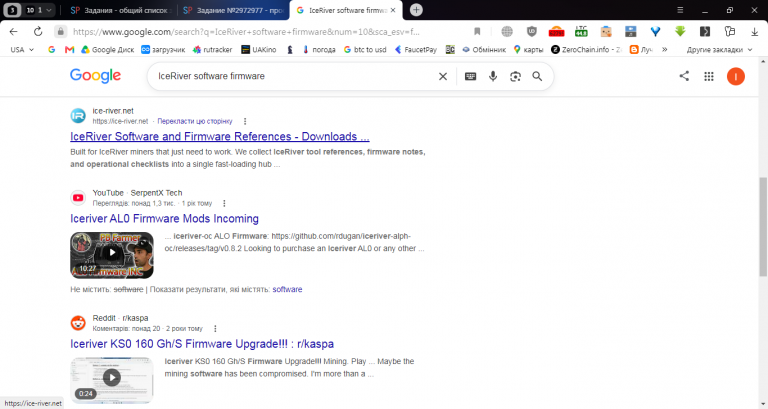Play the Reddit 0:24 video thumbnail
768x409 pixels.
point(112,380)
